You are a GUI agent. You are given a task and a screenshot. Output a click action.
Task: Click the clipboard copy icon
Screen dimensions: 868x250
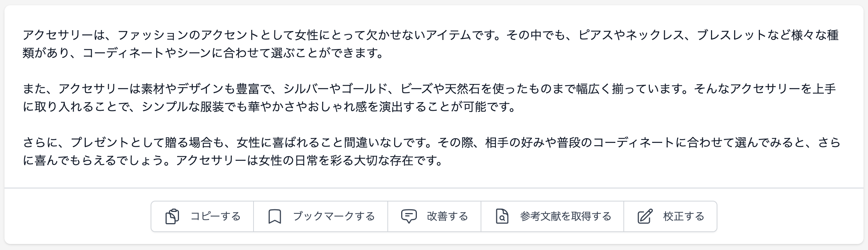click(x=172, y=216)
